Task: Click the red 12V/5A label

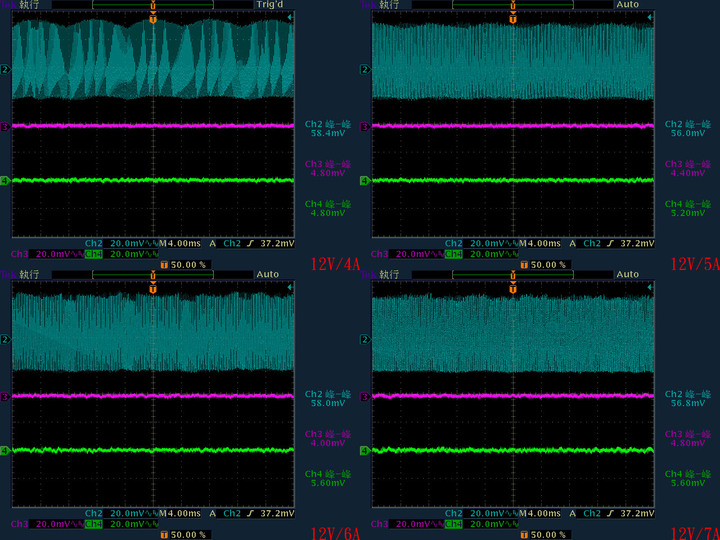Action: [695, 264]
